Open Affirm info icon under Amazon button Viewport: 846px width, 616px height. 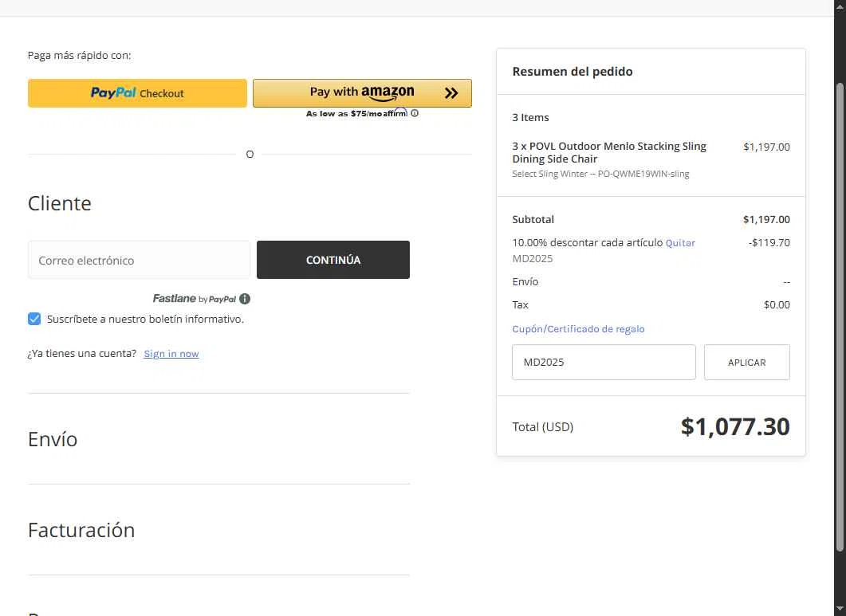(x=415, y=113)
